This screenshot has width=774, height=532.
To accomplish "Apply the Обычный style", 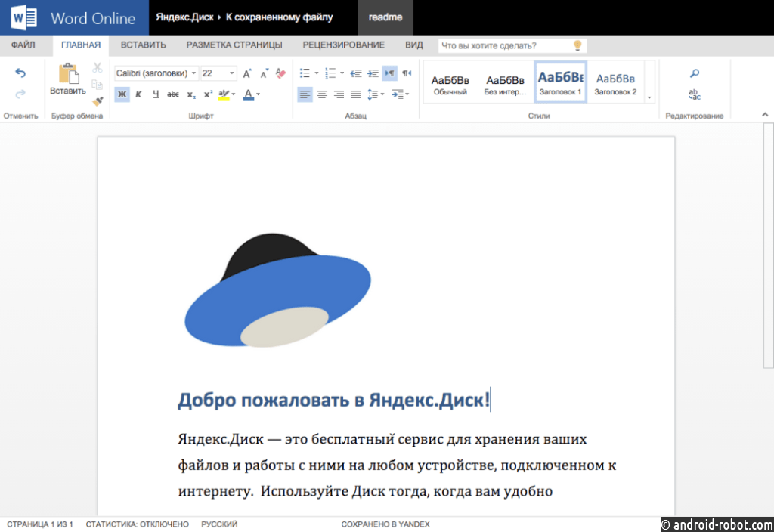I will (450, 82).
